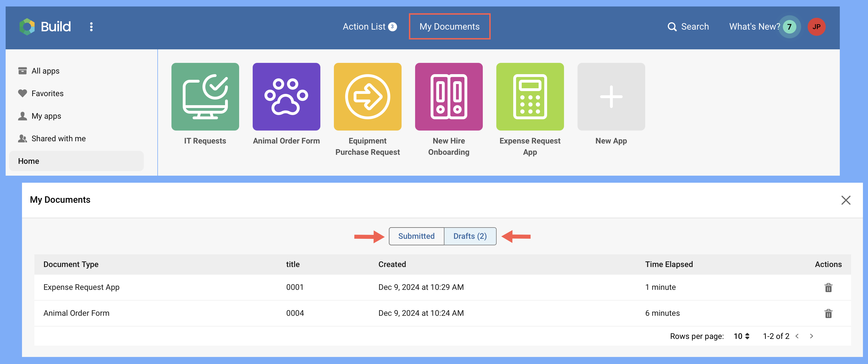View Shared with me apps
This screenshot has width=868, height=364.
pyautogui.click(x=58, y=138)
